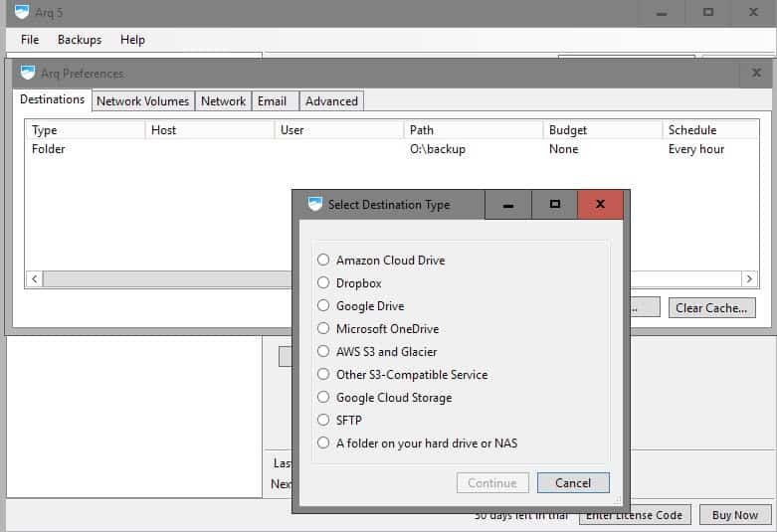Click the Arq icon in Select Destination Type title

coord(314,204)
